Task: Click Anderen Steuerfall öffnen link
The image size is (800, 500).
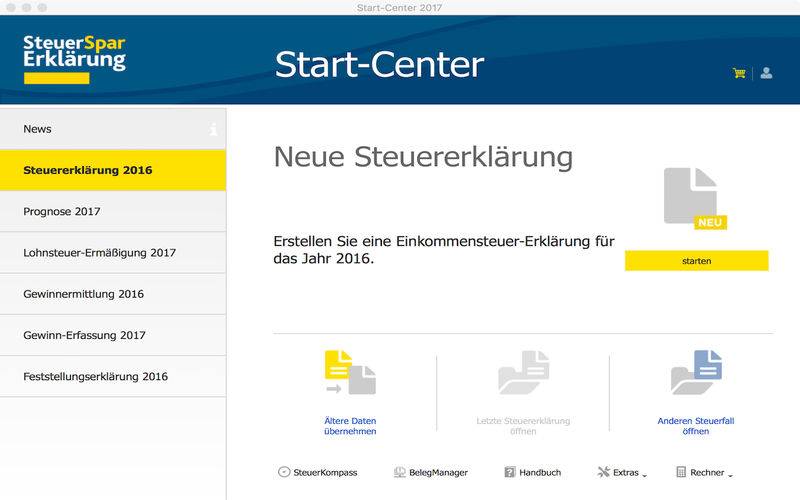Action: (696, 426)
